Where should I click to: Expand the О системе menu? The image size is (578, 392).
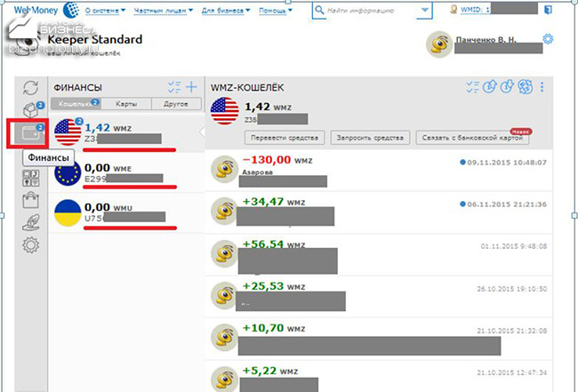point(105,11)
